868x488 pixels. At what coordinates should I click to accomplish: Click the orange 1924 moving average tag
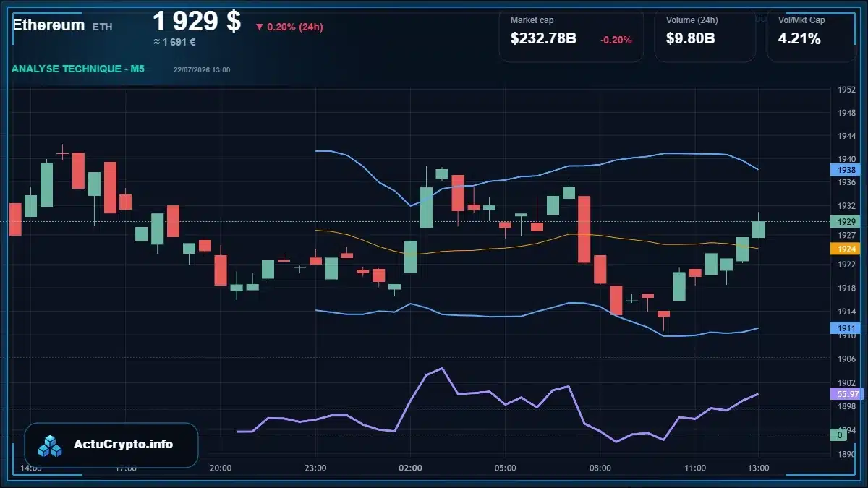point(845,249)
